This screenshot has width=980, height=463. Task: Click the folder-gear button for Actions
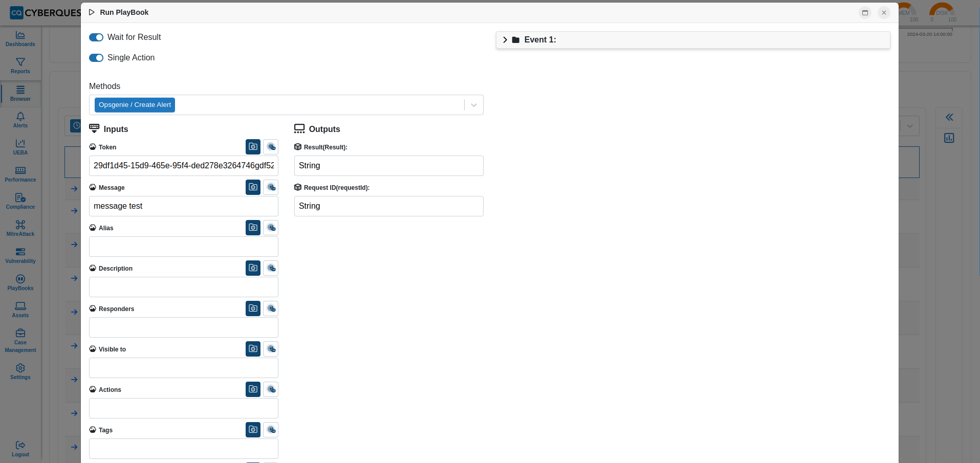253,389
